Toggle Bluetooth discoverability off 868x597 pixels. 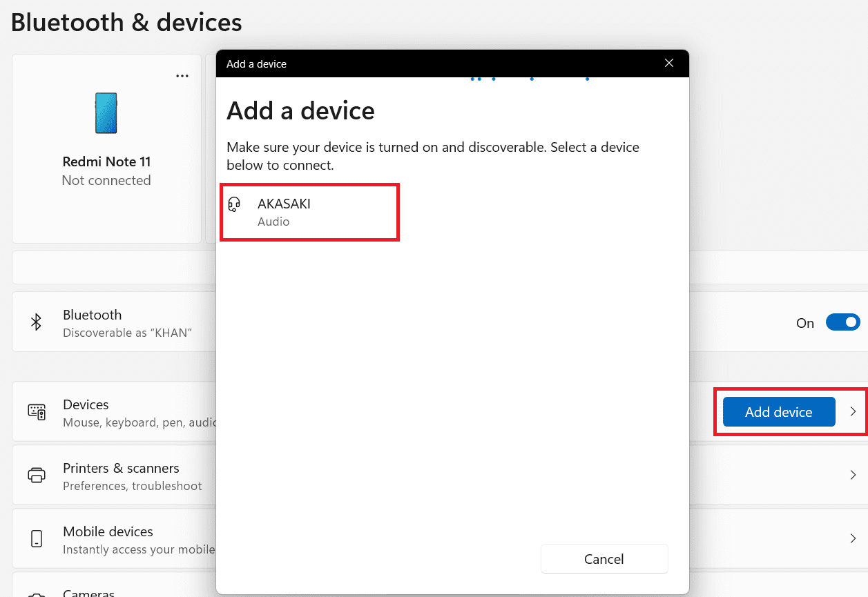click(x=842, y=322)
